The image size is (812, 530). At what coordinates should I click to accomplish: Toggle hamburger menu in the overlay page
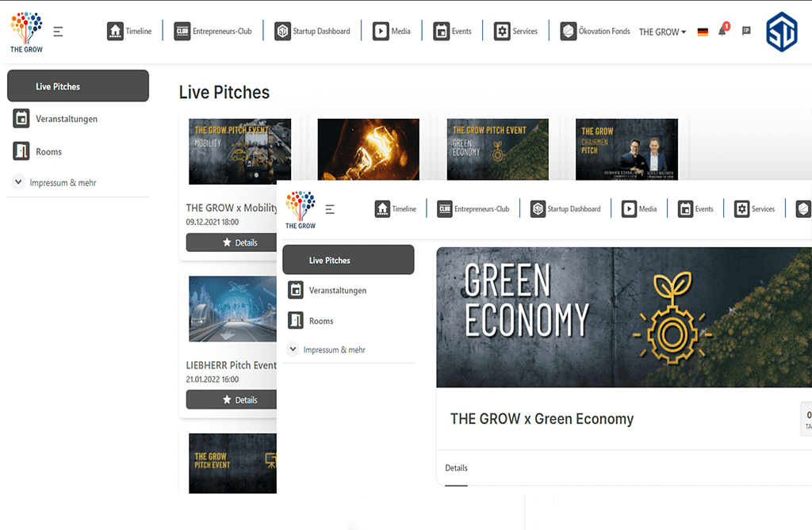[x=330, y=209]
